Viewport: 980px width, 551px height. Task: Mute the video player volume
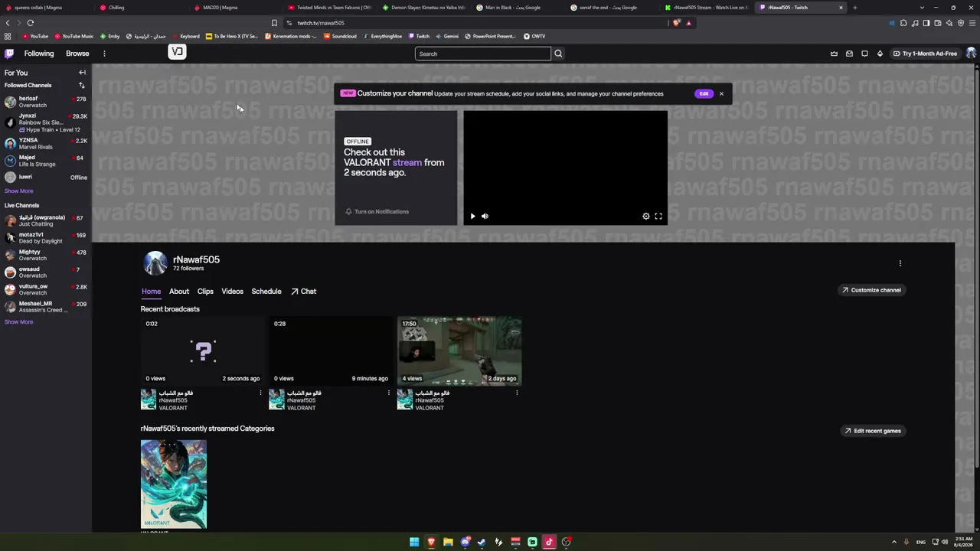click(485, 217)
